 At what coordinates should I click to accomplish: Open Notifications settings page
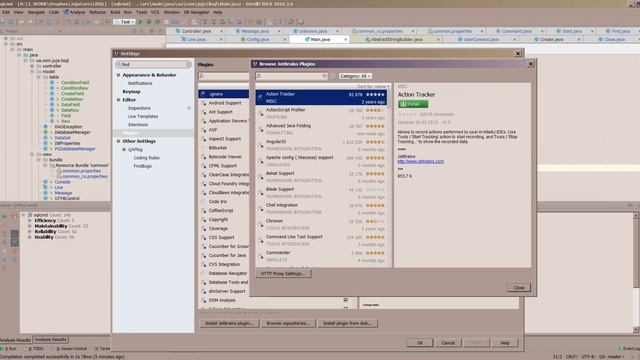click(x=140, y=83)
